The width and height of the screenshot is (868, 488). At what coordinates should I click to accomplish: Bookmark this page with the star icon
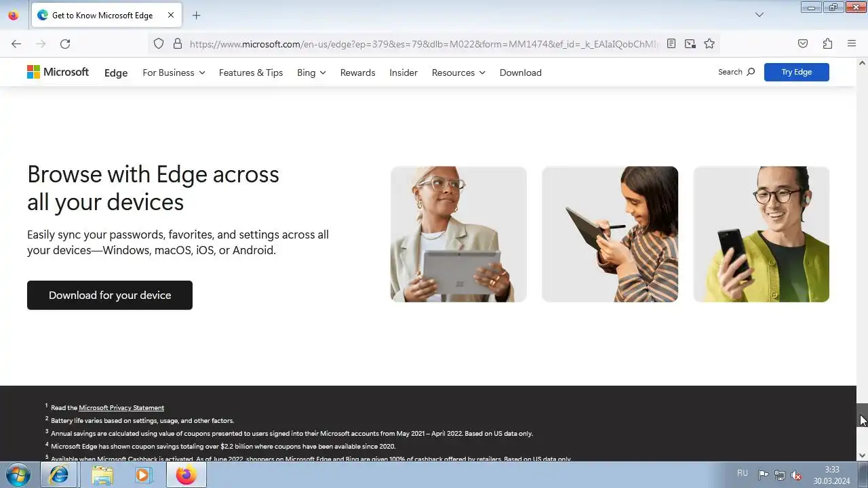tap(709, 43)
